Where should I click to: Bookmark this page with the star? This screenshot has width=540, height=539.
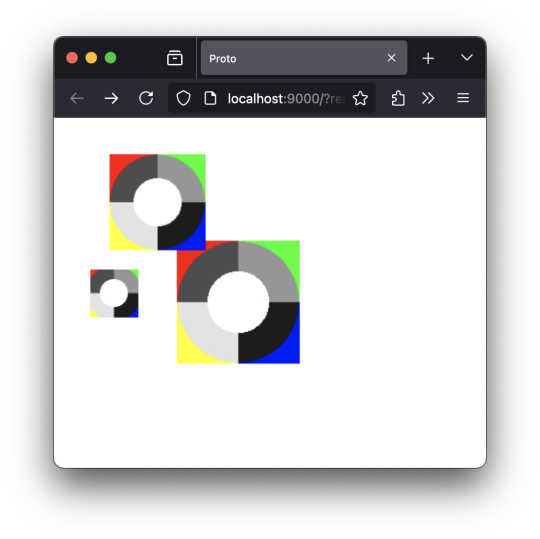[360, 99]
